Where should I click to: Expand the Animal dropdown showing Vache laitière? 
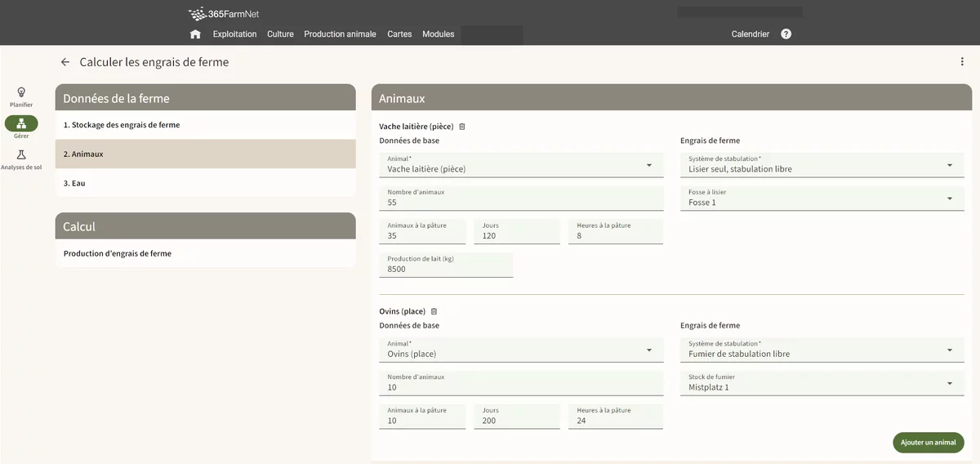(649, 165)
